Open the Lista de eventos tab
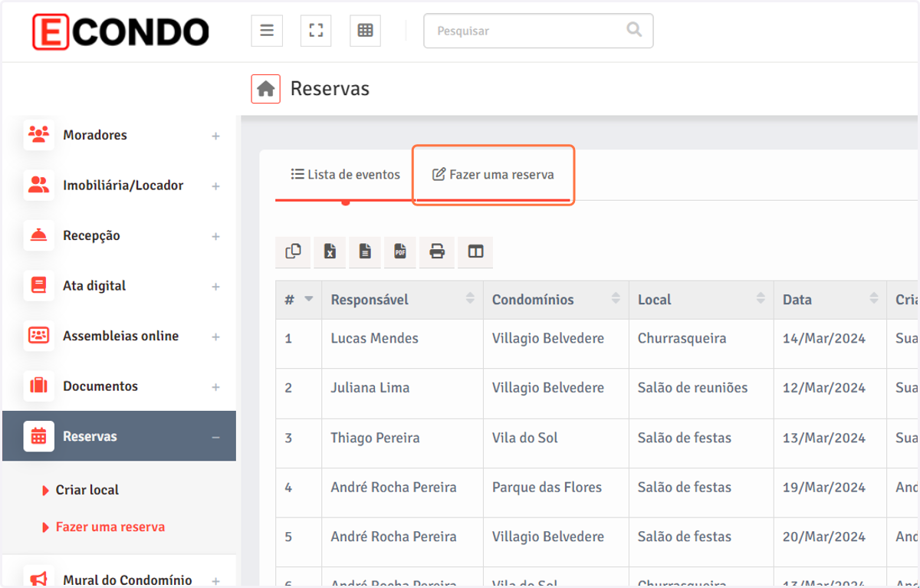 (x=345, y=175)
